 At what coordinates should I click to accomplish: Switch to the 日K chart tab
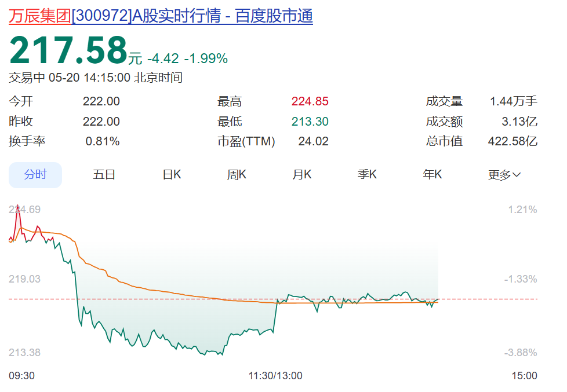click(x=172, y=175)
